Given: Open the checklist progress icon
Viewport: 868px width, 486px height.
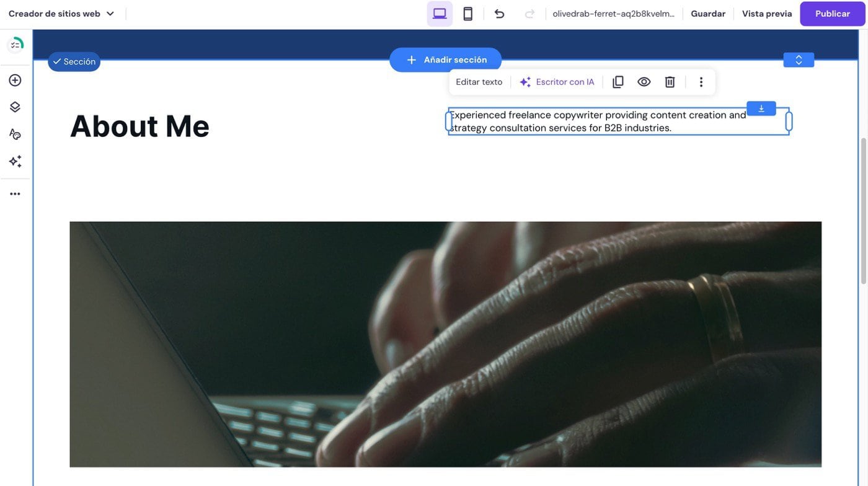Looking at the screenshot, I should [15, 45].
